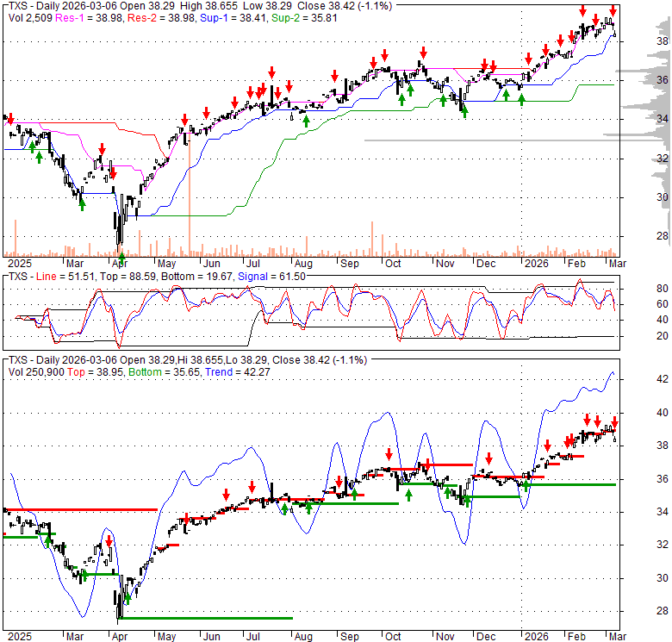Click red sell arrow above May price bars
Viewport: 672px width, 642px height.
click(x=184, y=120)
